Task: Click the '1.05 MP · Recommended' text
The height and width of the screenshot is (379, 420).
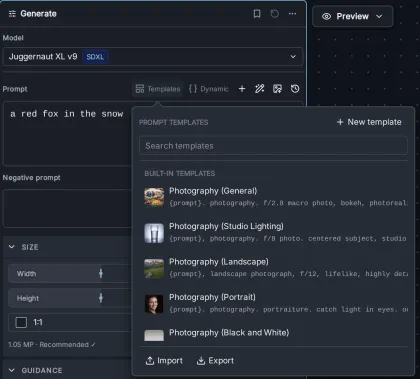Action: point(49,344)
